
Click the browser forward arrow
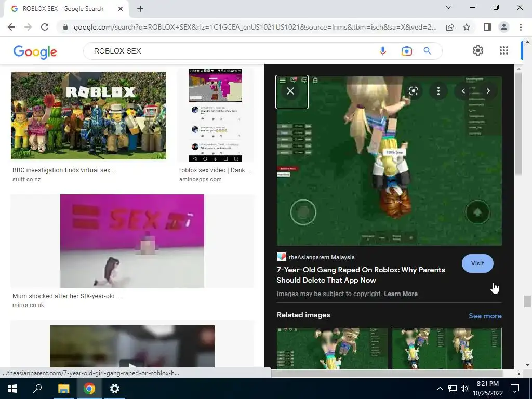pos(28,27)
